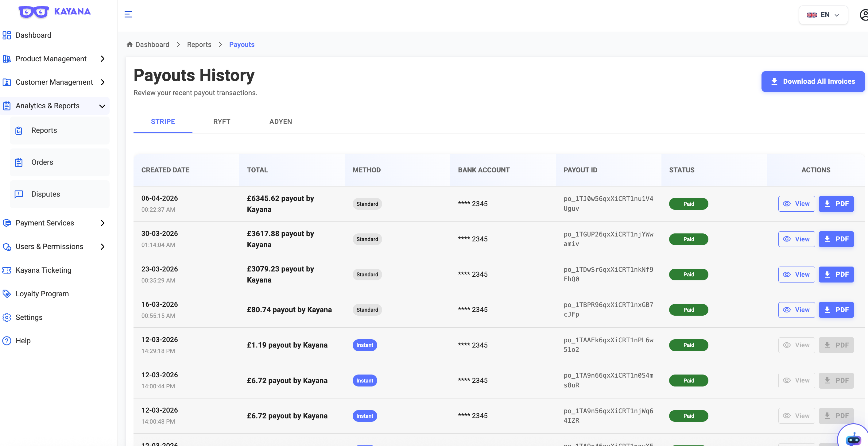Image resolution: width=868 pixels, height=446 pixels.
Task: Expand Users & Permissions submenu chevron
Action: point(103,247)
